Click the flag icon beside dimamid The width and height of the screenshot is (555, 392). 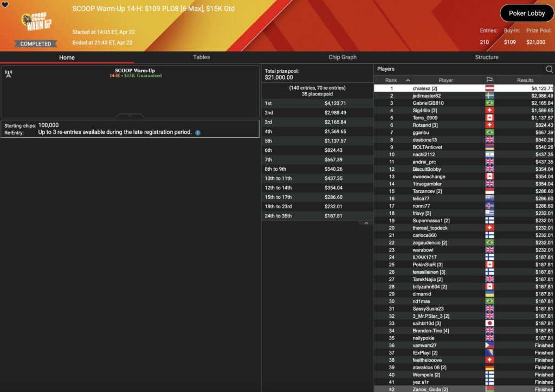489,294
